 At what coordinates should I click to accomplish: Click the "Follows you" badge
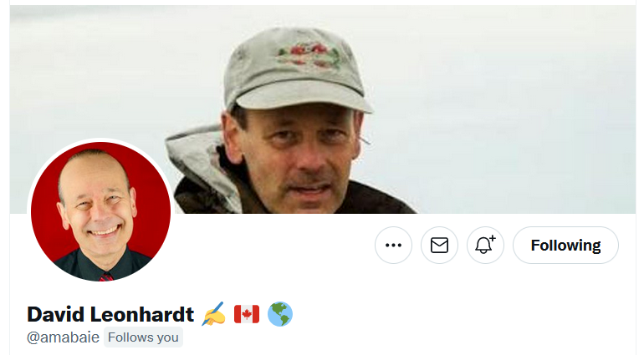click(143, 337)
